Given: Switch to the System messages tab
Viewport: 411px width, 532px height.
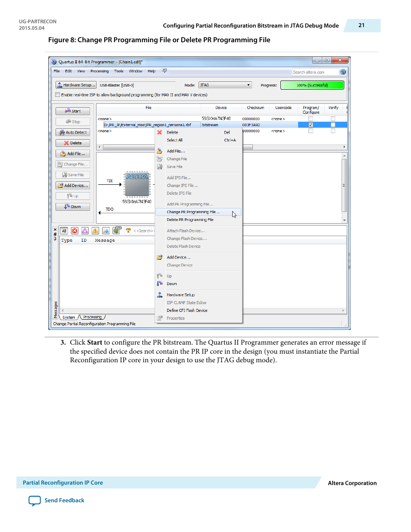Looking at the screenshot, I should pyautogui.click(x=69, y=317).
